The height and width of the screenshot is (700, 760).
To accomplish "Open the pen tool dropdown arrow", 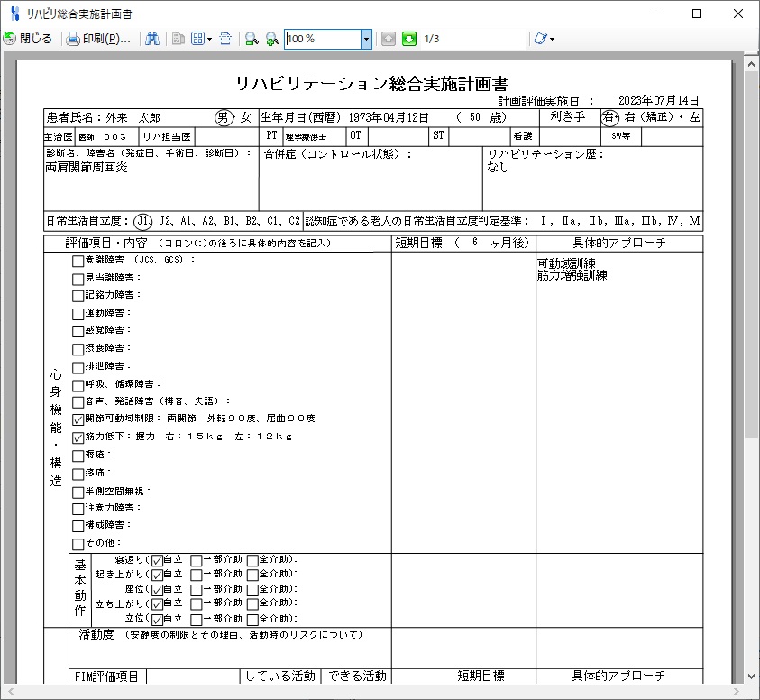I will point(552,39).
